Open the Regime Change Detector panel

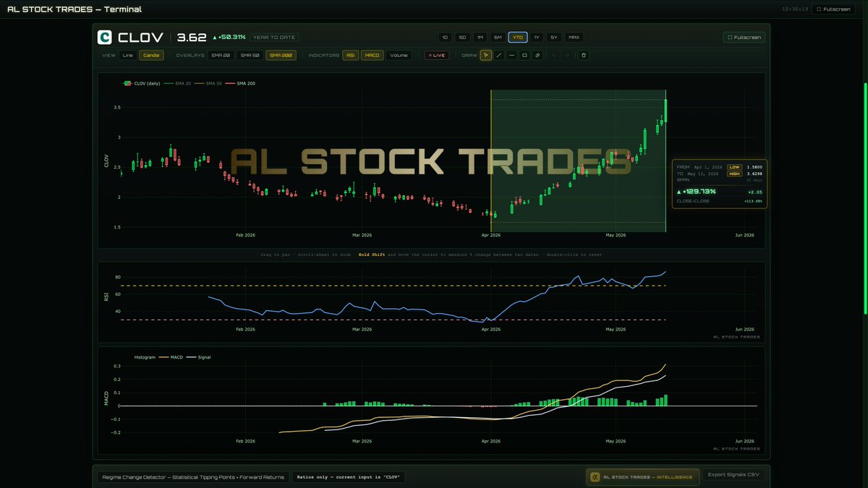click(x=193, y=477)
